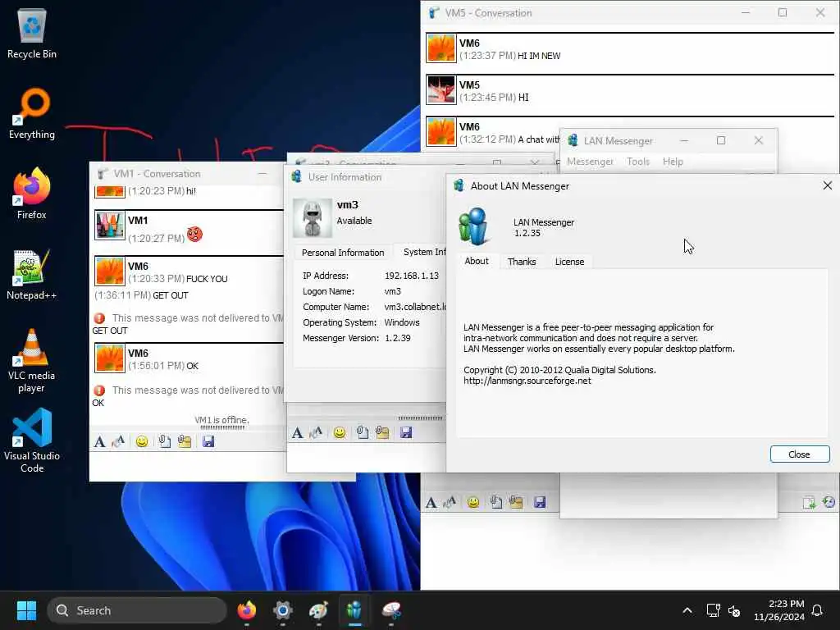Open the Windows Start menu

pos(26,610)
